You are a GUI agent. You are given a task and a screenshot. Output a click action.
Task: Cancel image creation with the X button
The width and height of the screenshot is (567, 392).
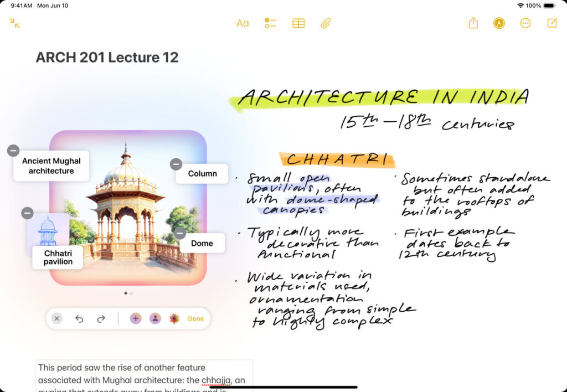[57, 318]
